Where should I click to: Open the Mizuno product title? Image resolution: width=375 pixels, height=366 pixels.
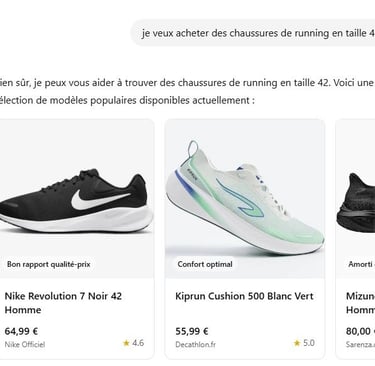coord(360,303)
